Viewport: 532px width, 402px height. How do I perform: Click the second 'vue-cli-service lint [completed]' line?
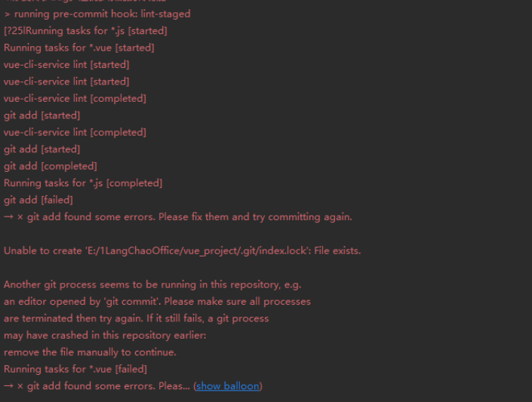pyautogui.click(x=75, y=132)
